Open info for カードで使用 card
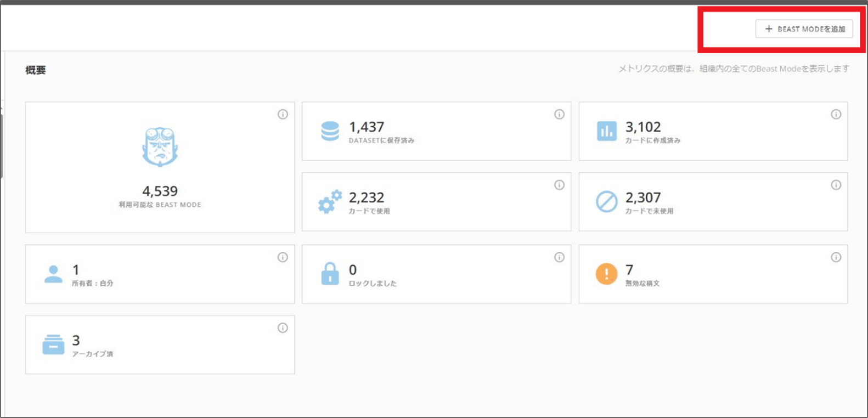Image resolution: width=868 pixels, height=418 pixels. (x=559, y=185)
